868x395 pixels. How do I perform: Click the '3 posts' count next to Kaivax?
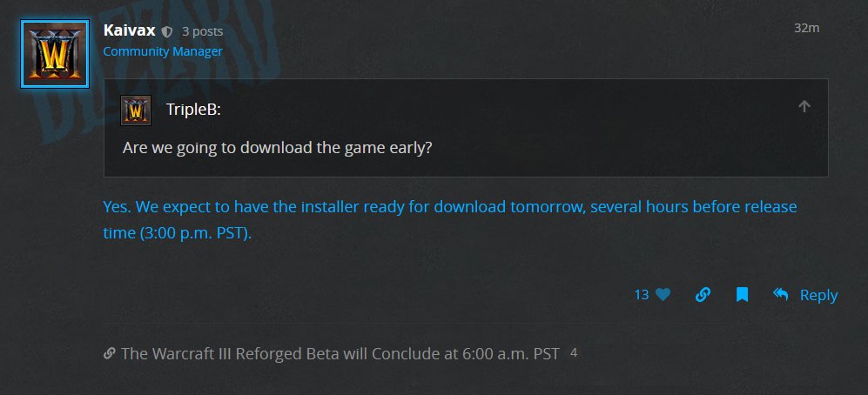click(202, 31)
